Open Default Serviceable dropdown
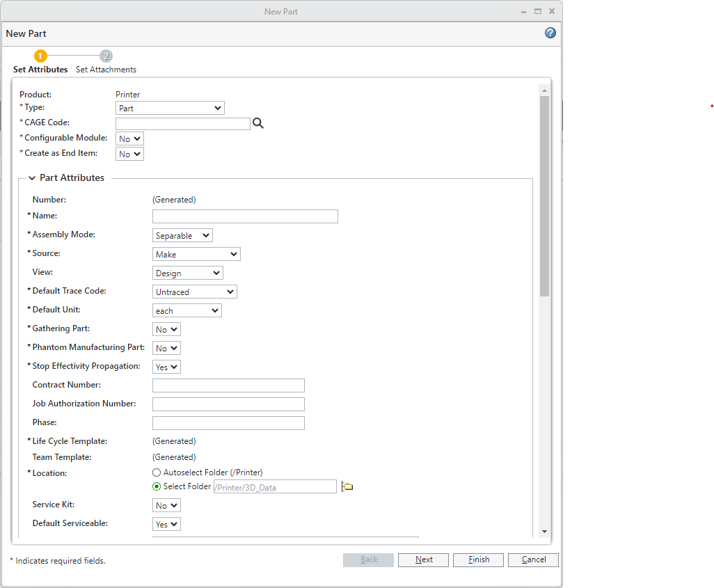 coord(166,524)
